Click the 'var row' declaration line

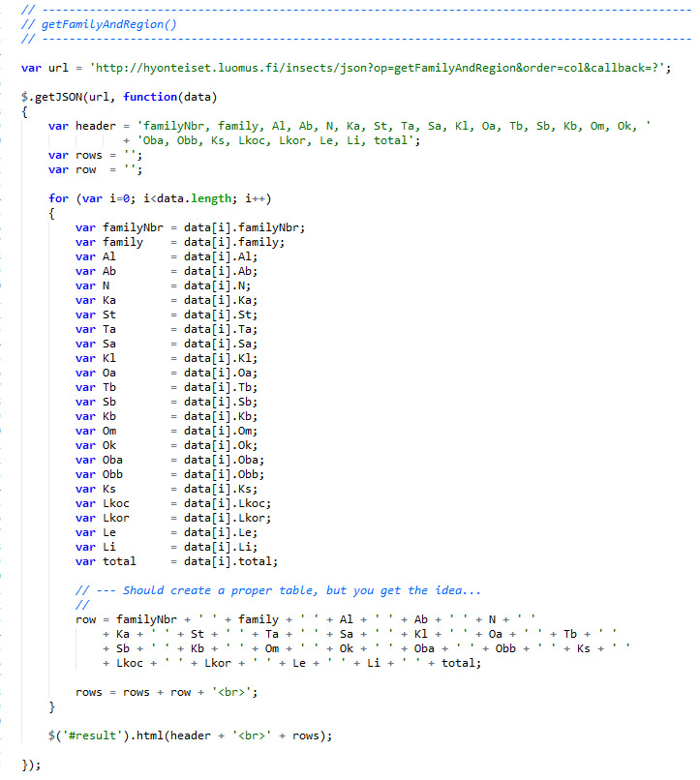pos(96,169)
